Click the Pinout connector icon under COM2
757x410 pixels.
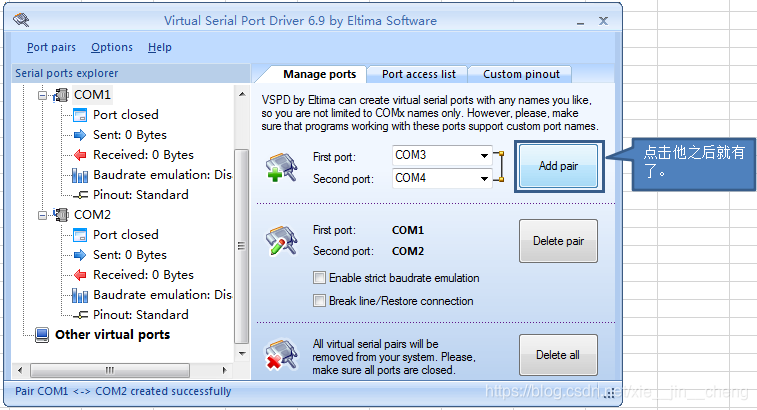click(x=81, y=315)
